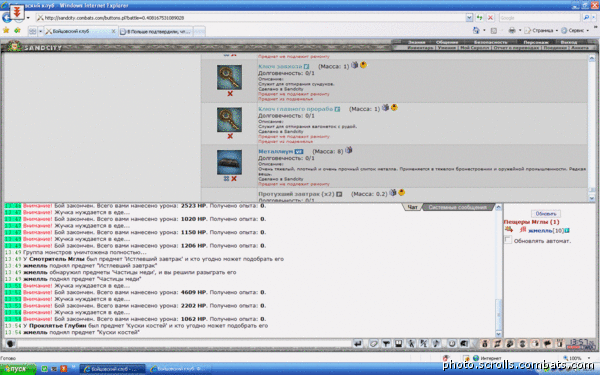600x375 pixels.
Task: Switch to browser tab 'В Польше подтвердили'
Action: point(156,31)
